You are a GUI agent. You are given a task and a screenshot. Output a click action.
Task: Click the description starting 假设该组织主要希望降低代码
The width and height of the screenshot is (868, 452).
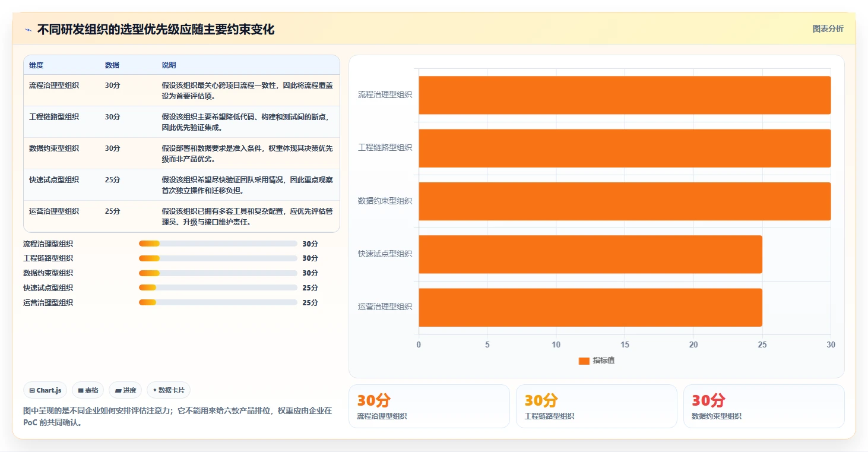tap(247, 122)
